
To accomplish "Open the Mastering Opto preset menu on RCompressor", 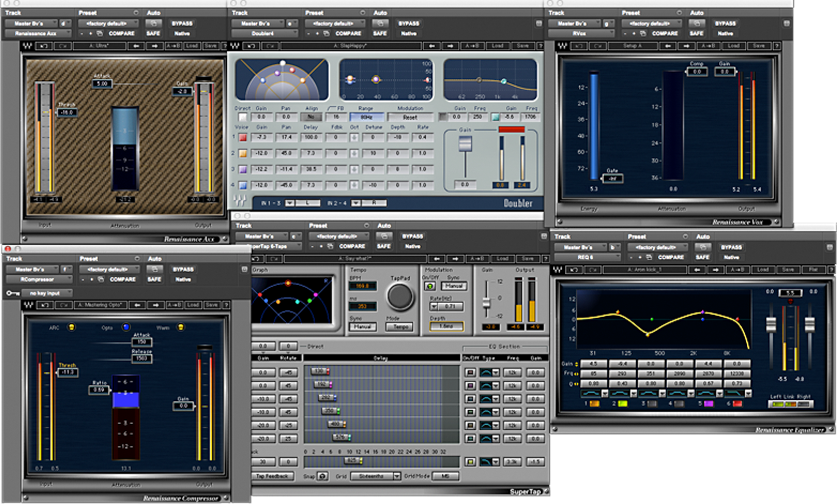I will (100, 305).
